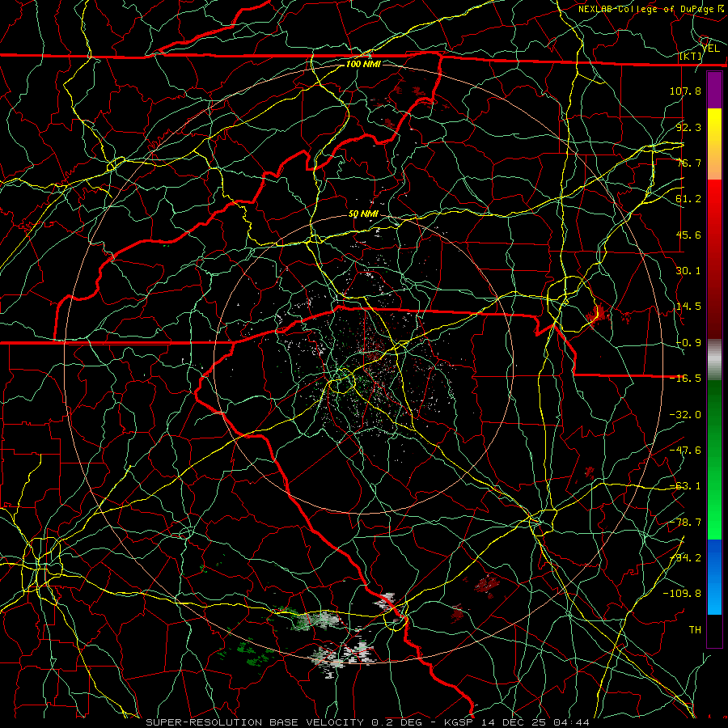Image resolution: width=728 pixels, height=728 pixels.
Task: Select the 30.1 scale value
Action: tap(688, 271)
